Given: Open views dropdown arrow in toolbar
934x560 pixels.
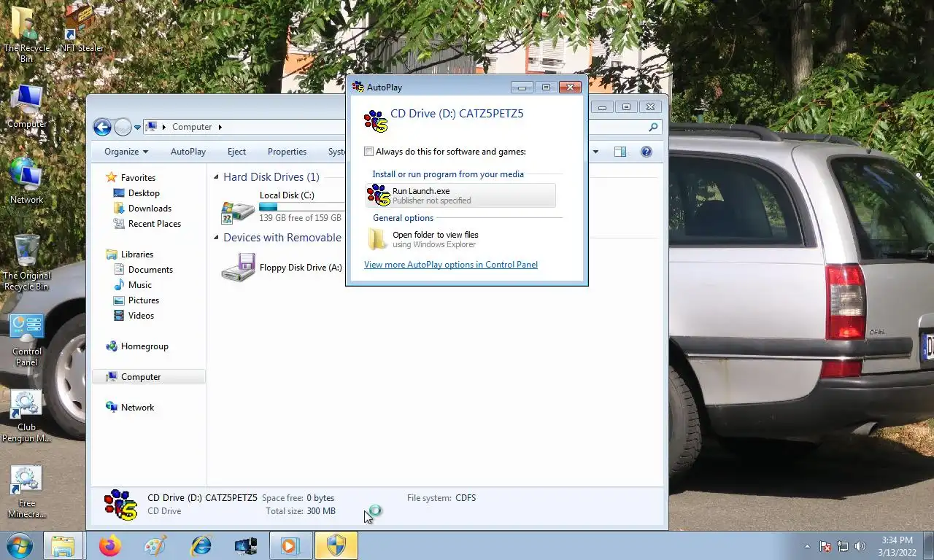Looking at the screenshot, I should point(595,152).
